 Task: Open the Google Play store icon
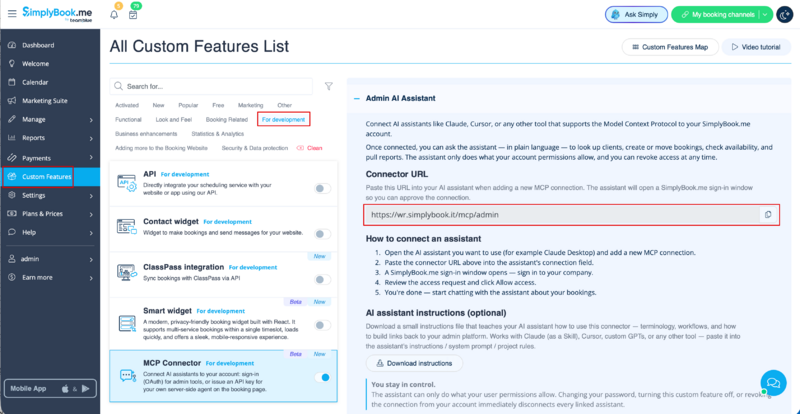[x=86, y=389]
